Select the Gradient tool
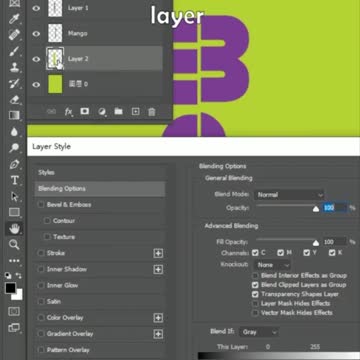Screen dimensions: 360x360 point(14,116)
